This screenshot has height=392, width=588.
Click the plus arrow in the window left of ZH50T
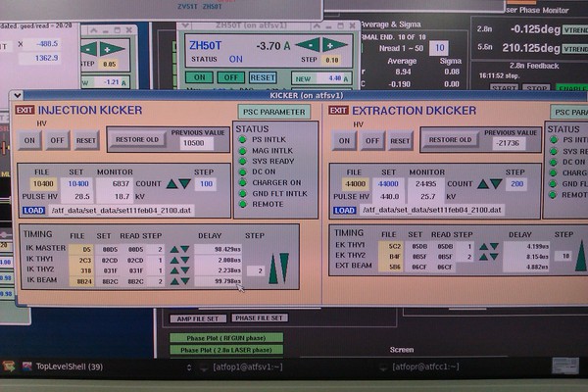click(112, 49)
